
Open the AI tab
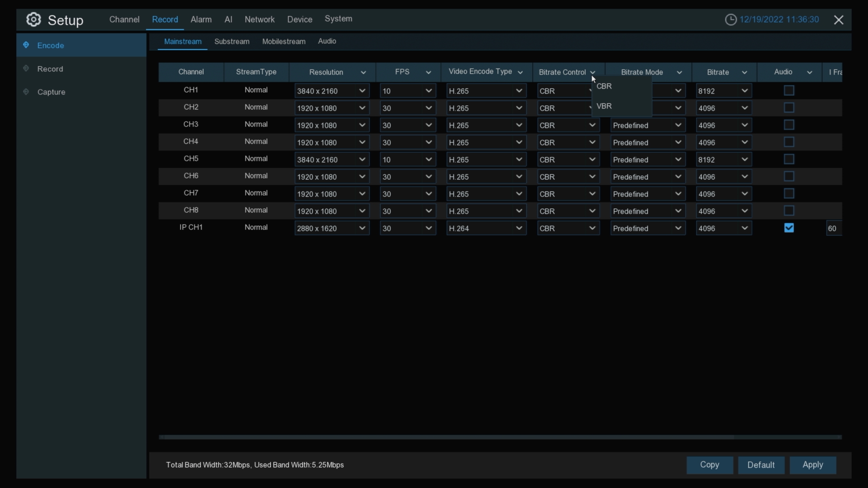click(228, 19)
